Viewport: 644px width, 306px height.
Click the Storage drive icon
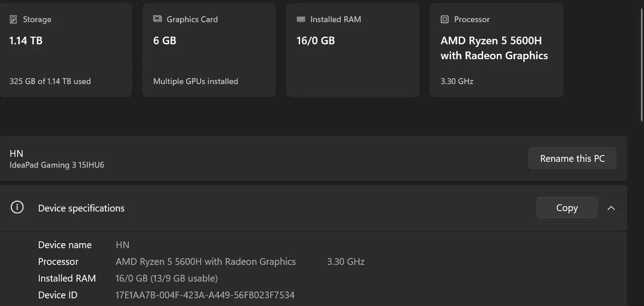coord(14,19)
